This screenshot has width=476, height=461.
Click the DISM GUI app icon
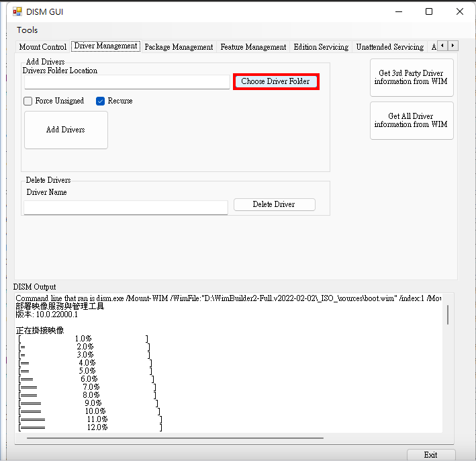[x=17, y=11]
